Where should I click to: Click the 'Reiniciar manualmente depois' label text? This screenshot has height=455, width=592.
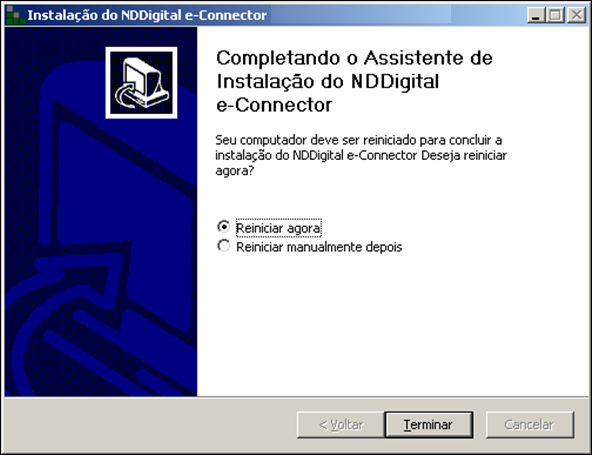click(319, 247)
